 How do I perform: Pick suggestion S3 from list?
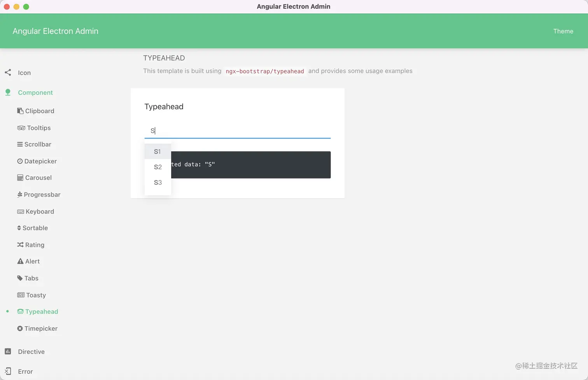(x=157, y=182)
